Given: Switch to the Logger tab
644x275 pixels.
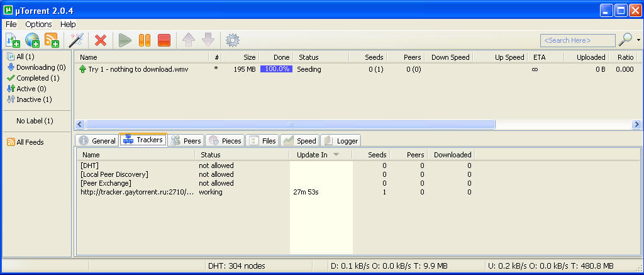Looking at the screenshot, I should coord(340,140).
